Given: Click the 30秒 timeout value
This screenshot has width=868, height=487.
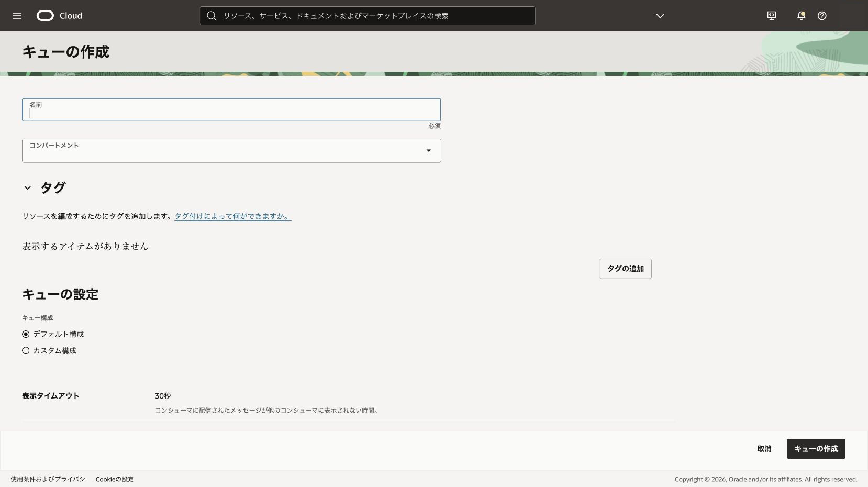Looking at the screenshot, I should coord(163,396).
